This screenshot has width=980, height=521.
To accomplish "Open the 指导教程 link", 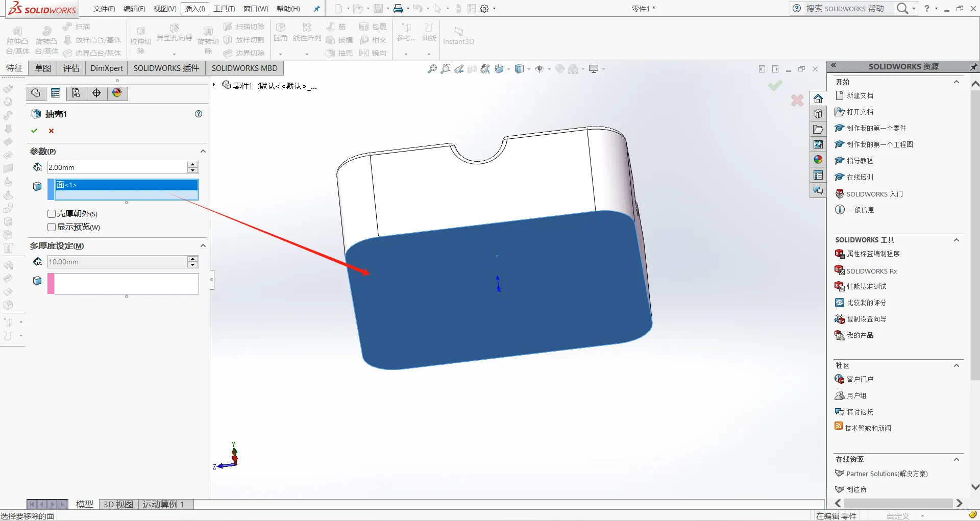I will tap(860, 161).
